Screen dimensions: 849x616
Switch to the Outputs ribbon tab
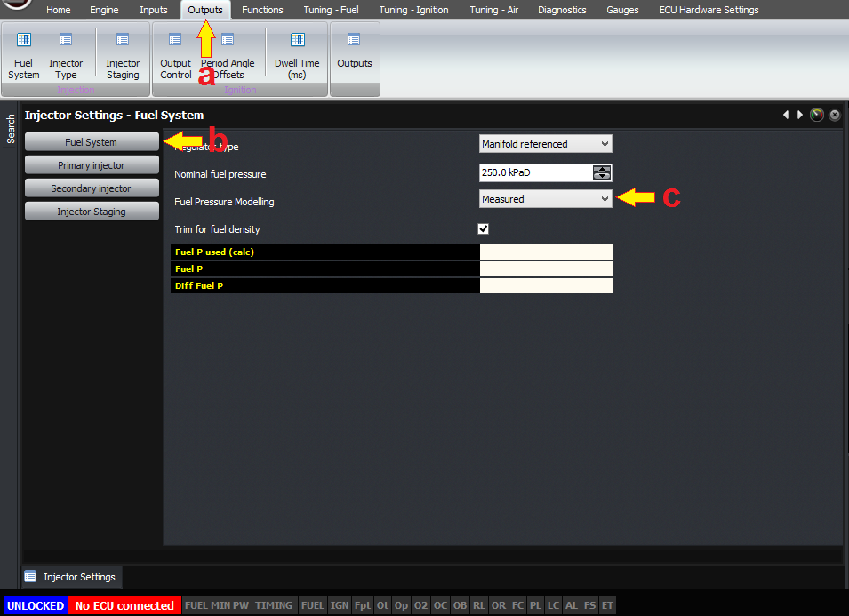pos(205,10)
